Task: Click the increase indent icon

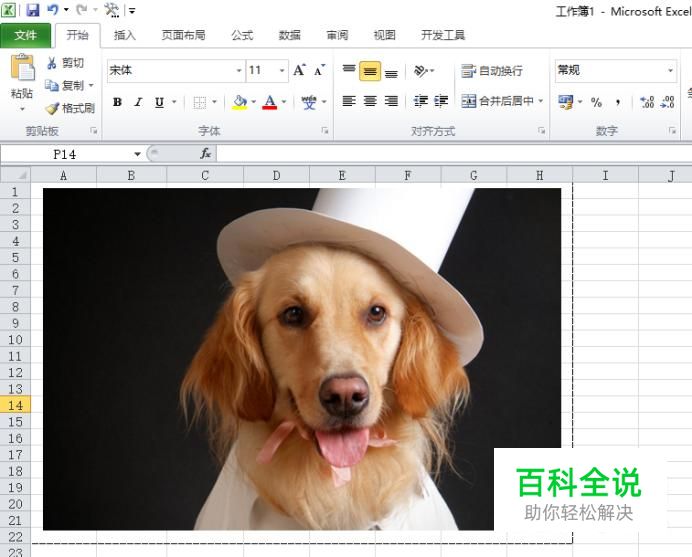Action: (441, 102)
